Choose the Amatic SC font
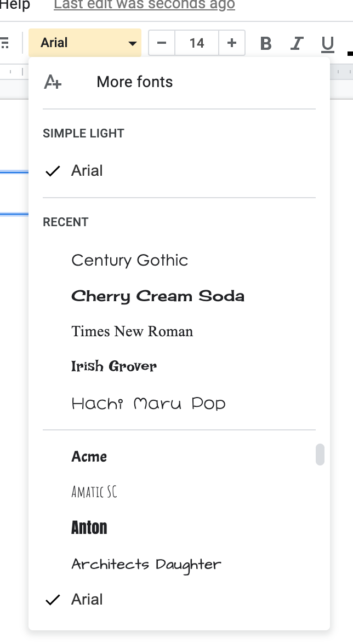This screenshot has width=353, height=644. 94,492
